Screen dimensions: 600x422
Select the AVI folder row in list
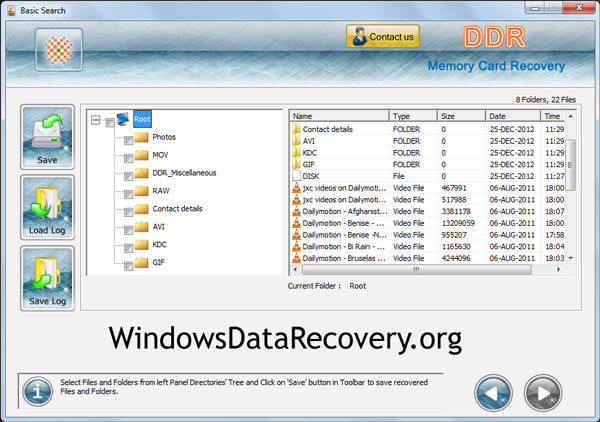tap(428, 141)
